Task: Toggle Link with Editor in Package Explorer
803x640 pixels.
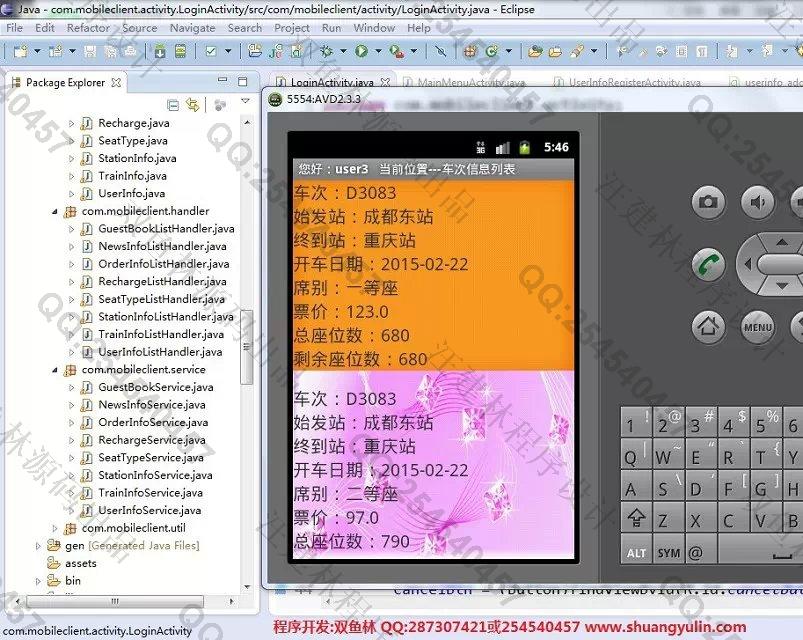Action: tap(193, 105)
